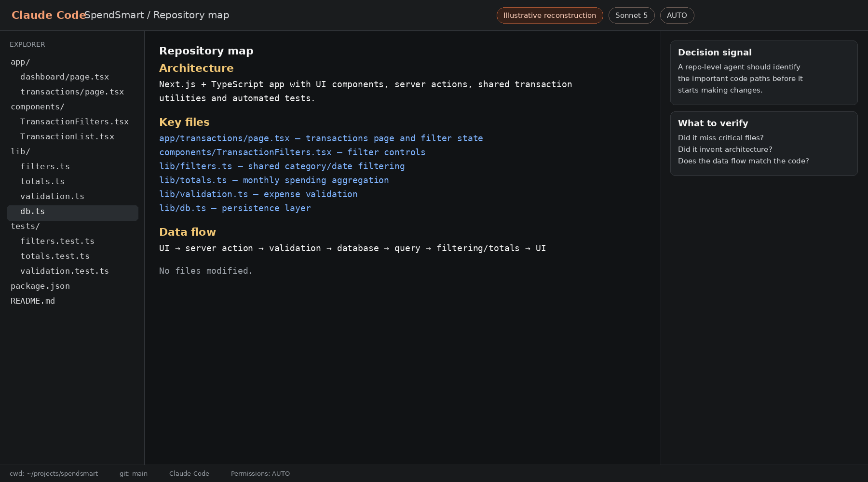The image size is (868, 482).
Task: Follow lib/filters.ts key file link
Action: [x=282, y=167]
